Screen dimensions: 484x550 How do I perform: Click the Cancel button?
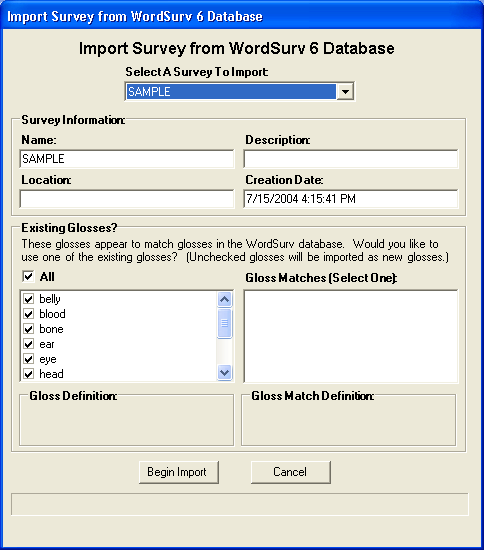pyautogui.click(x=290, y=472)
